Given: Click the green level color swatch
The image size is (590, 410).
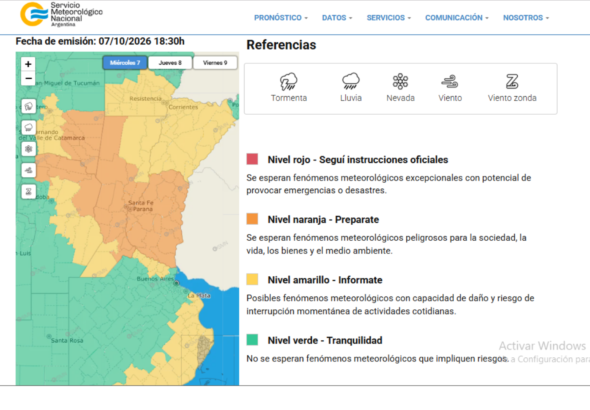Looking at the screenshot, I should pos(252,340).
